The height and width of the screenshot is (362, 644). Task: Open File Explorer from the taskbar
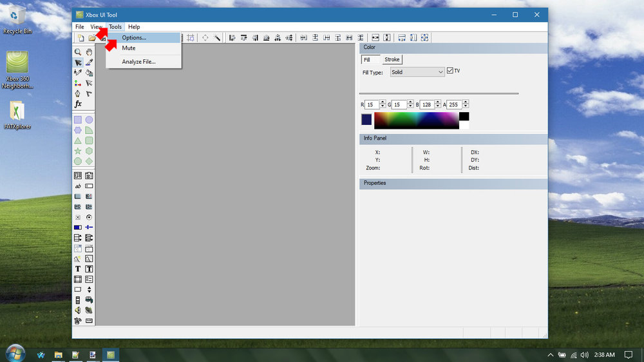(59, 355)
